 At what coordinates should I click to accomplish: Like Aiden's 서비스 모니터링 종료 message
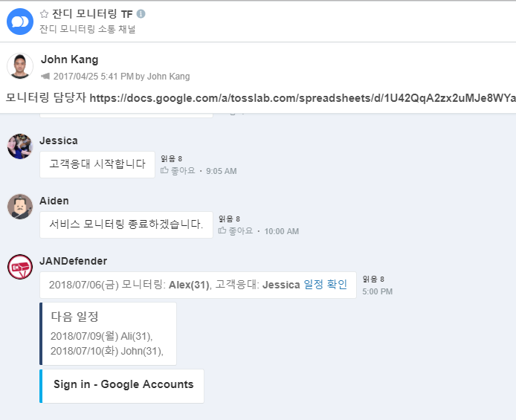point(236,231)
